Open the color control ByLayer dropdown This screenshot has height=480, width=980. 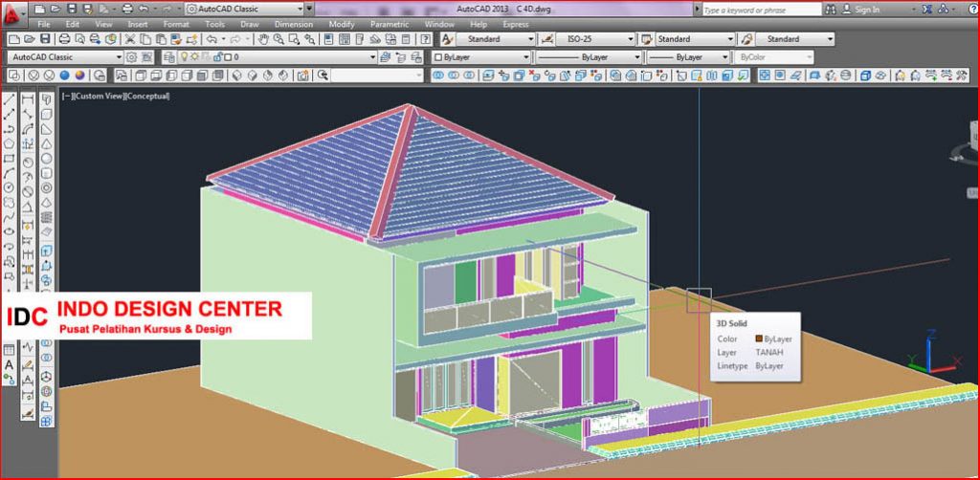coord(525,56)
